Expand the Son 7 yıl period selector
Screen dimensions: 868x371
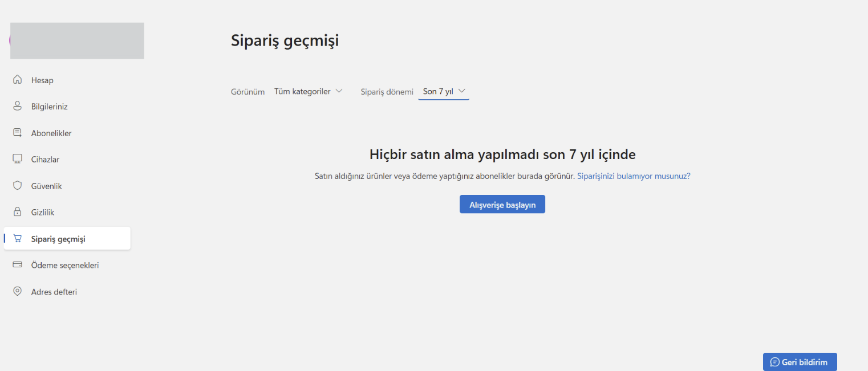pyautogui.click(x=443, y=90)
